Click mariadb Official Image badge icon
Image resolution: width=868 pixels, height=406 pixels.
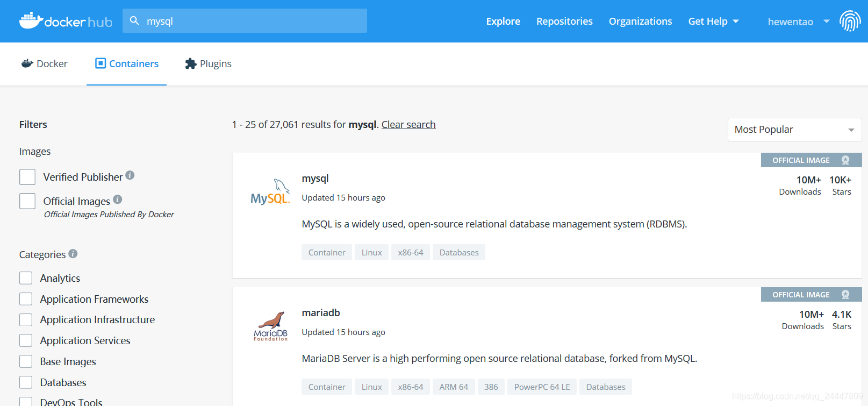845,295
